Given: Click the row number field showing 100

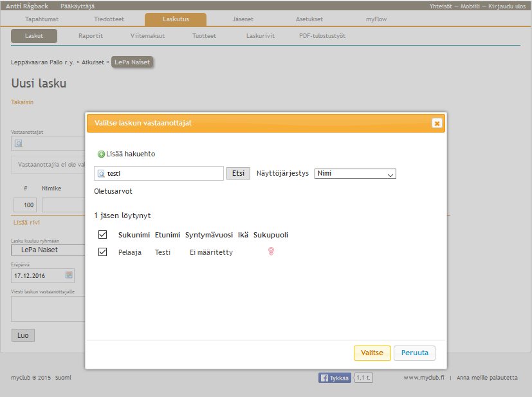Looking at the screenshot, I should pos(25,205).
